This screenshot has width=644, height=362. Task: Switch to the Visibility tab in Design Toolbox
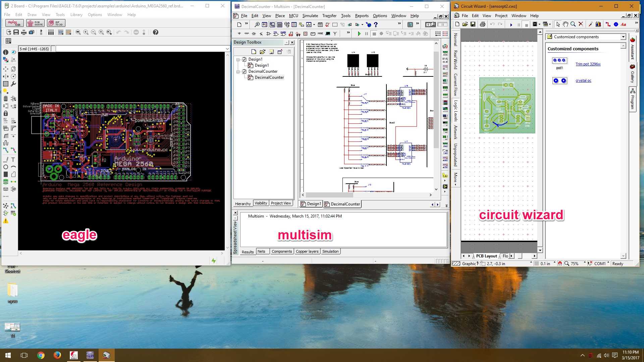click(261, 203)
